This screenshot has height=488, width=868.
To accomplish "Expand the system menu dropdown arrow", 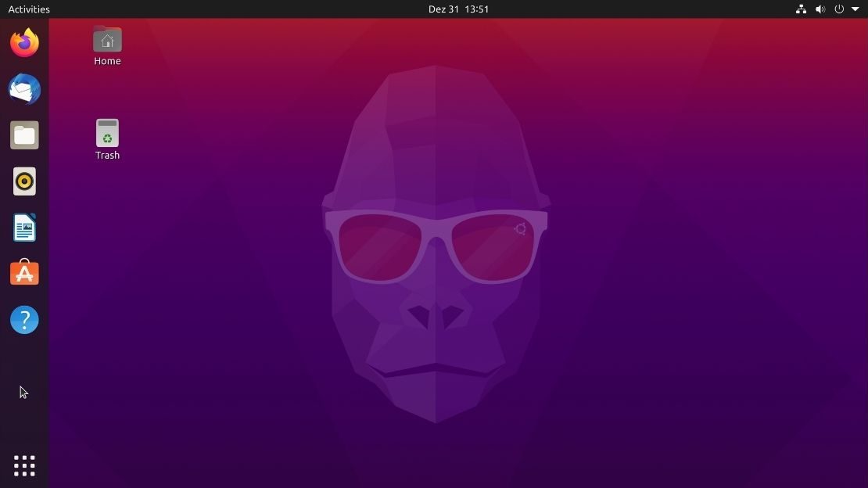I will (x=855, y=9).
